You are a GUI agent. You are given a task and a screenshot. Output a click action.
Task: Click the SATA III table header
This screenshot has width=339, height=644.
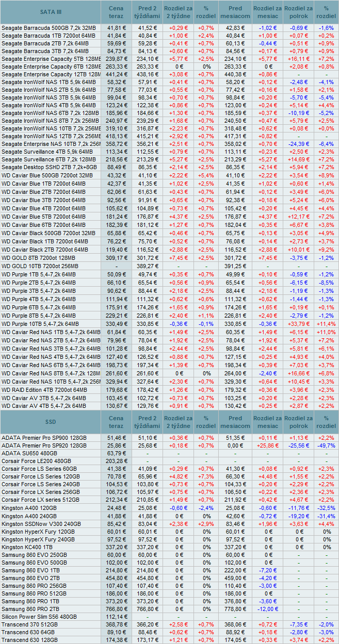pos(51,12)
